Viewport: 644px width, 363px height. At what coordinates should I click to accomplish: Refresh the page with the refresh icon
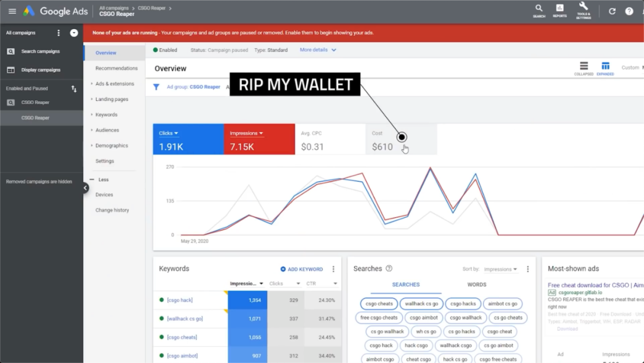pos(612,11)
